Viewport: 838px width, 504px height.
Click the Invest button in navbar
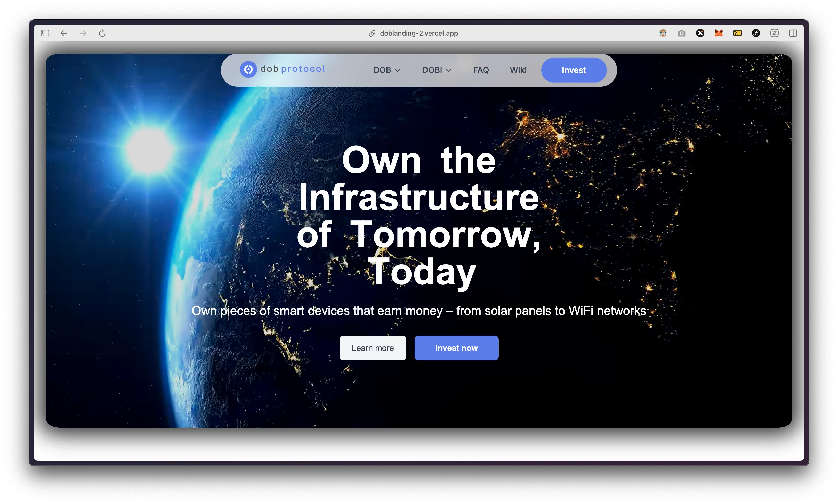(x=574, y=70)
